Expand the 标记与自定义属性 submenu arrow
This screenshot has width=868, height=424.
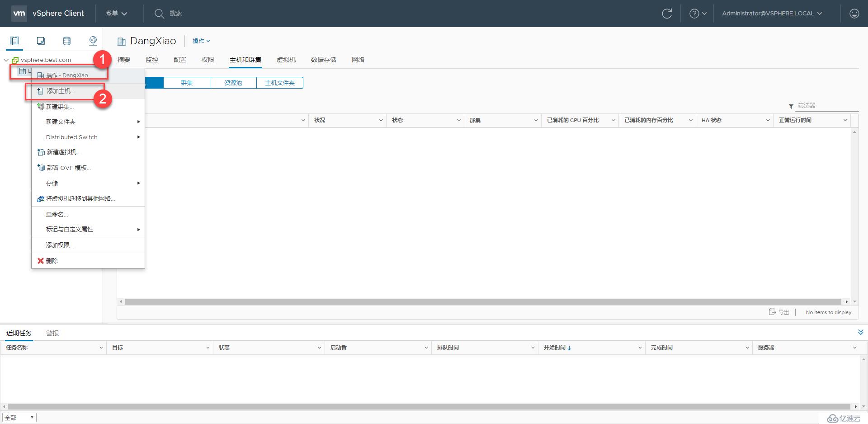pyautogui.click(x=138, y=230)
